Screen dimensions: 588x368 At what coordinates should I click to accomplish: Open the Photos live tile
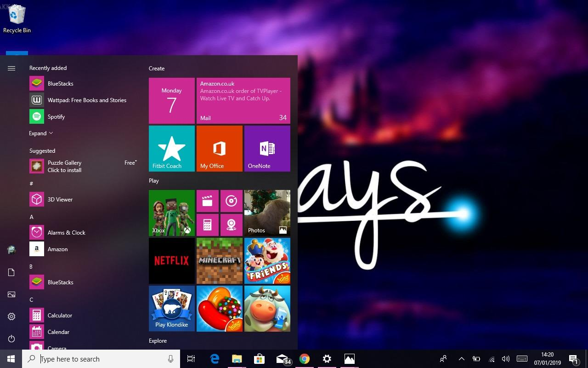(x=267, y=213)
